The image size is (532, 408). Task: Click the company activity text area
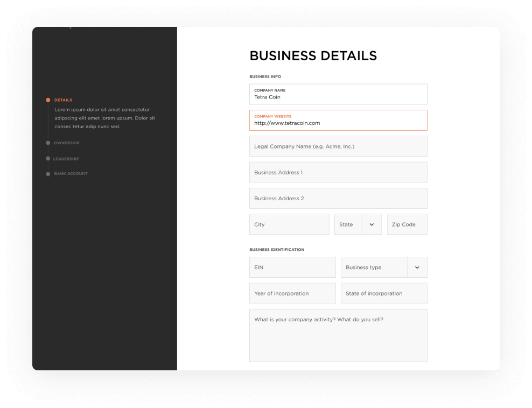pyautogui.click(x=338, y=335)
